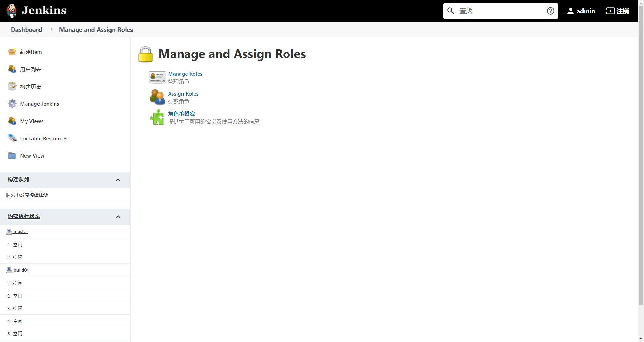The width and height of the screenshot is (644, 342).
Task: Open the build01 node link
Action: [21, 270]
